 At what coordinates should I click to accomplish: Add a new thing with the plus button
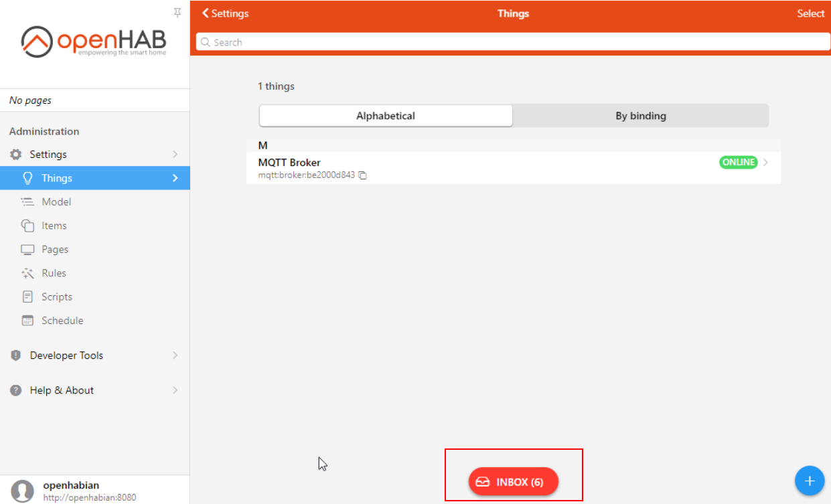[x=810, y=481]
